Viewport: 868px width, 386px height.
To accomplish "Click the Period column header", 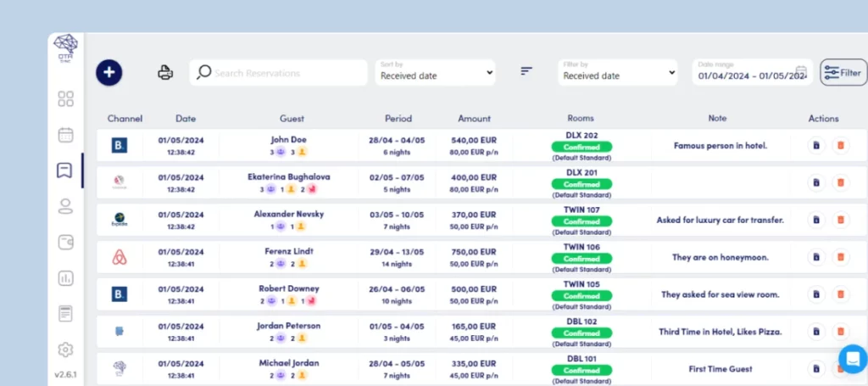I will click(398, 119).
